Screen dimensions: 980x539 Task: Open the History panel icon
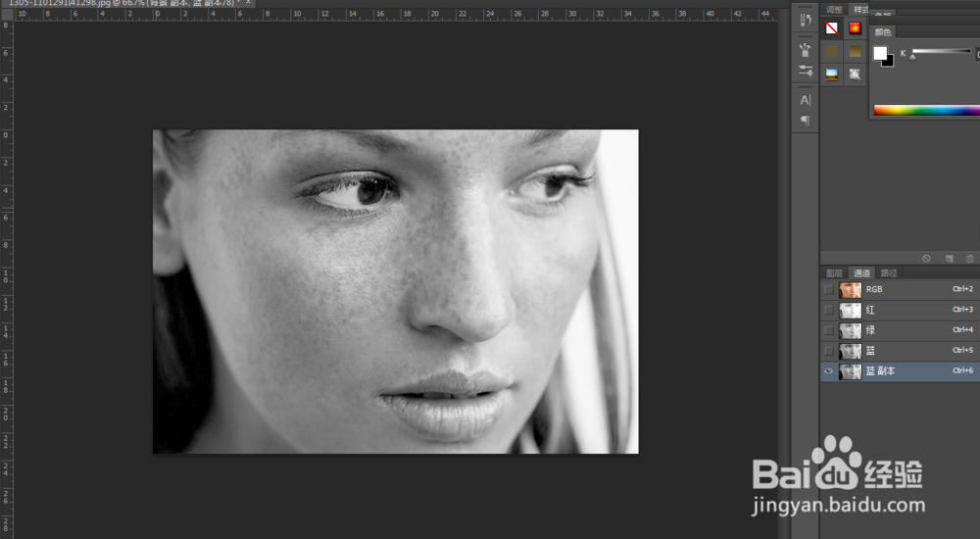click(805, 20)
